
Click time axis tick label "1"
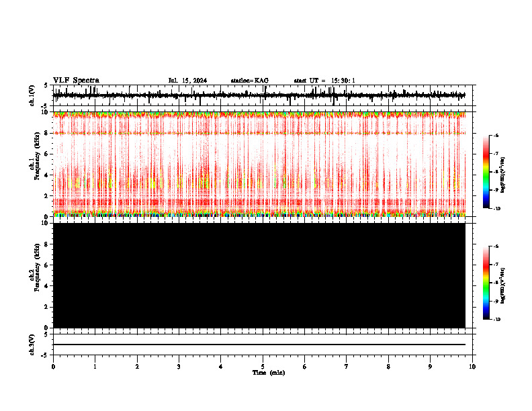[x=95, y=367]
